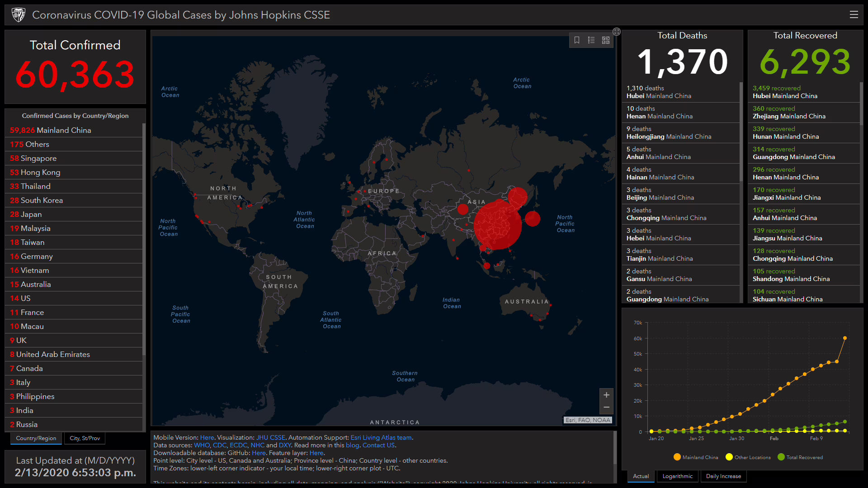The width and height of the screenshot is (868, 488).
Task: Toggle Mainland China series in chart legend
Action: tap(695, 457)
